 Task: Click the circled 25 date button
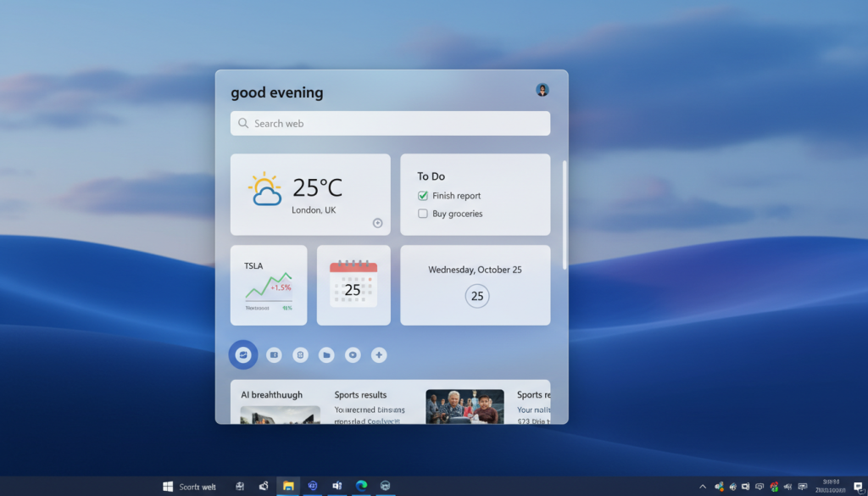[477, 296]
